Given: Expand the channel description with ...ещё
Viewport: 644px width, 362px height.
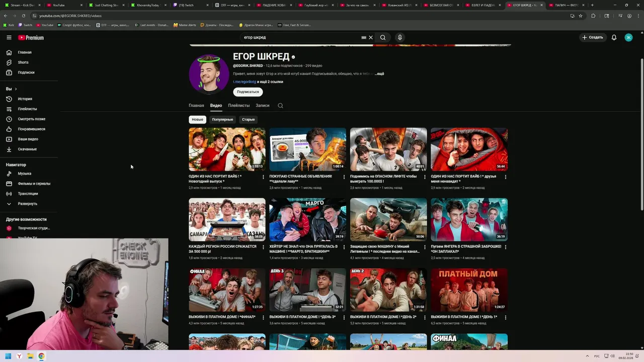Looking at the screenshot, I should coord(380,73).
